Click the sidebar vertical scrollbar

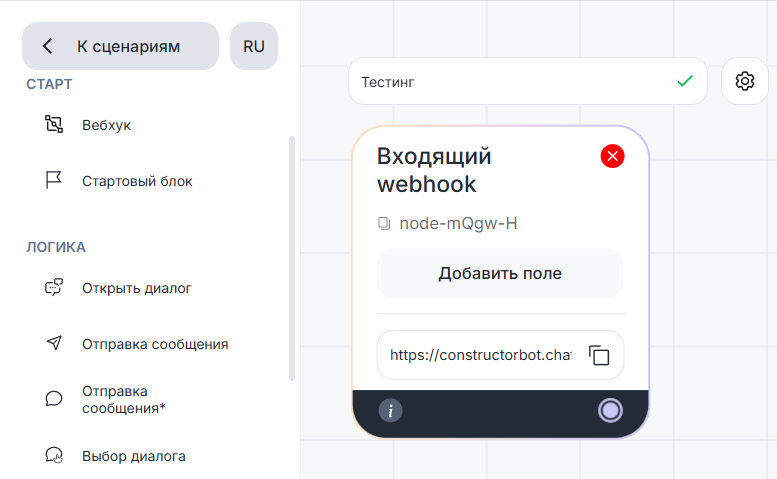(x=292, y=258)
